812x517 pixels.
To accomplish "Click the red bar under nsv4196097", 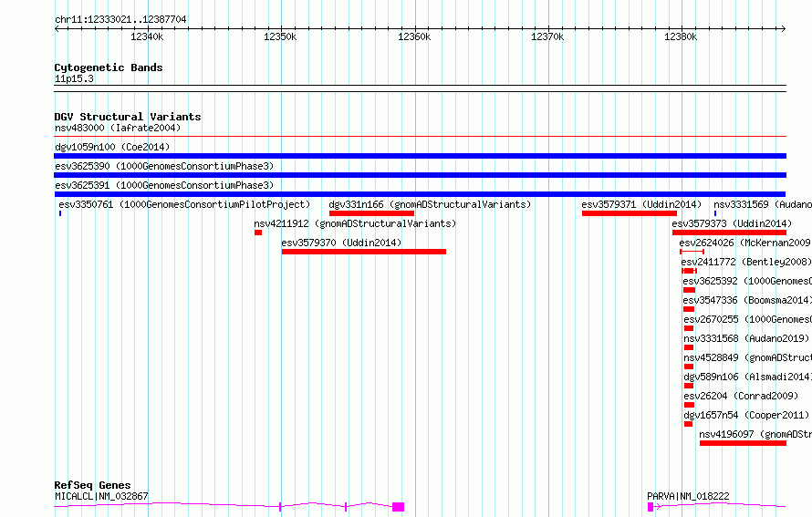I will [744, 443].
